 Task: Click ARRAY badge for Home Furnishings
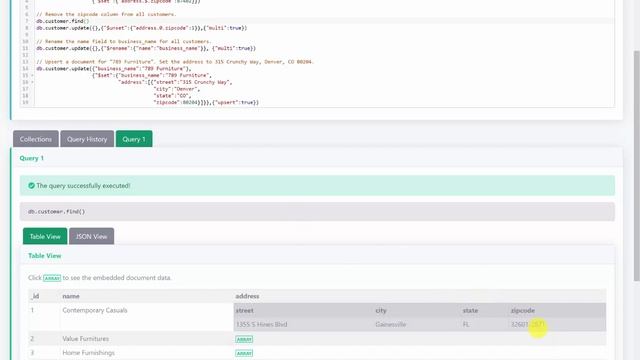(244, 353)
